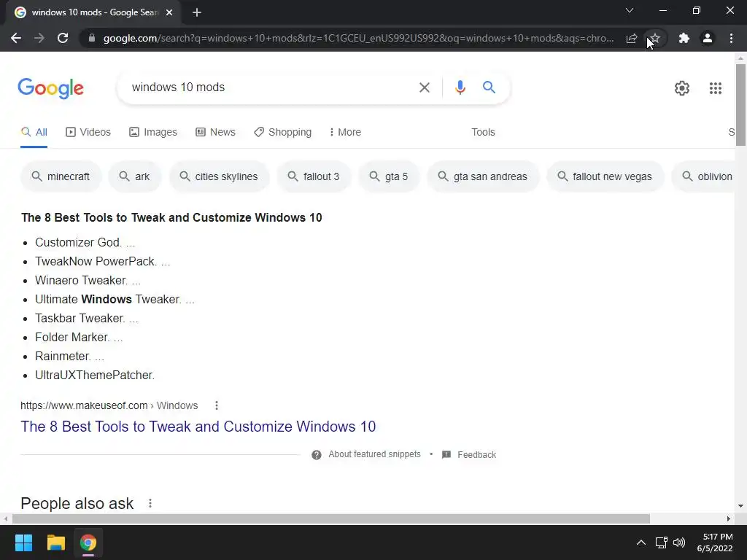The height and width of the screenshot is (560, 747).
Task: Open the search Tools options
Action: [x=483, y=133]
